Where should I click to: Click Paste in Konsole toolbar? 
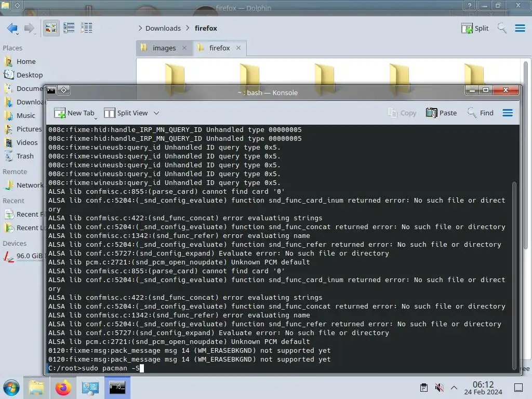coord(442,113)
